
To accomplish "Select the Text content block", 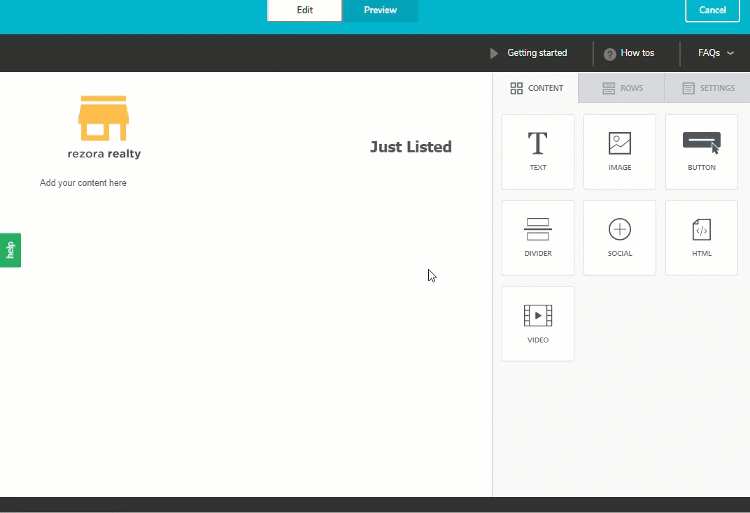I will 538,152.
